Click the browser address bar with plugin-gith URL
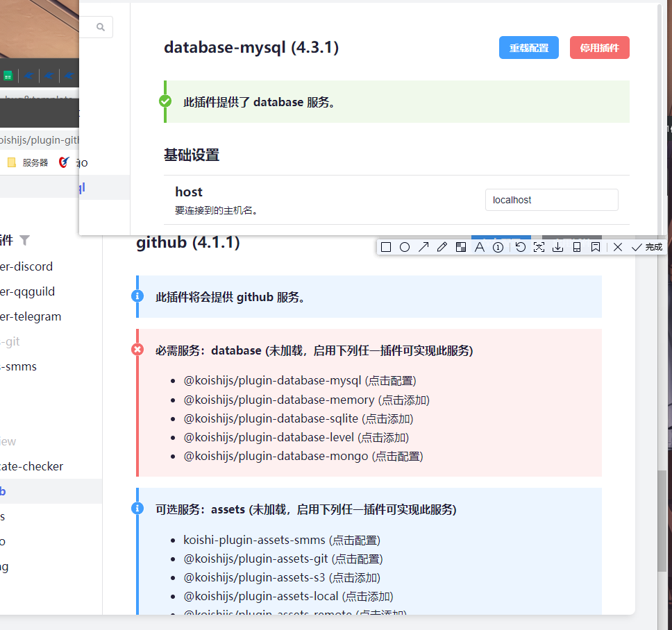 tap(40, 140)
